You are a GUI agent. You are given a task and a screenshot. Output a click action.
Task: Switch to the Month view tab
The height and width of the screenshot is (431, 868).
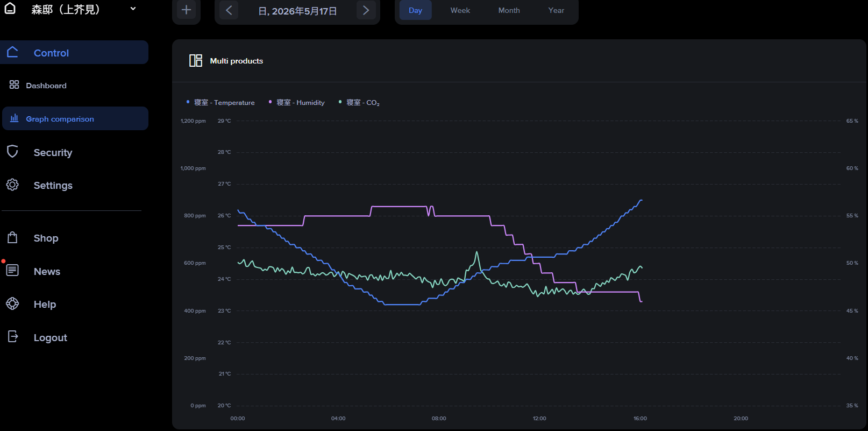509,10
